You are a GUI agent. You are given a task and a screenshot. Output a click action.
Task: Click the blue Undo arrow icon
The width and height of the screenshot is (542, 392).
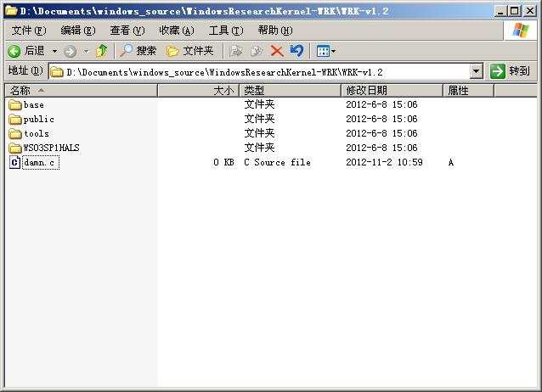tap(296, 51)
